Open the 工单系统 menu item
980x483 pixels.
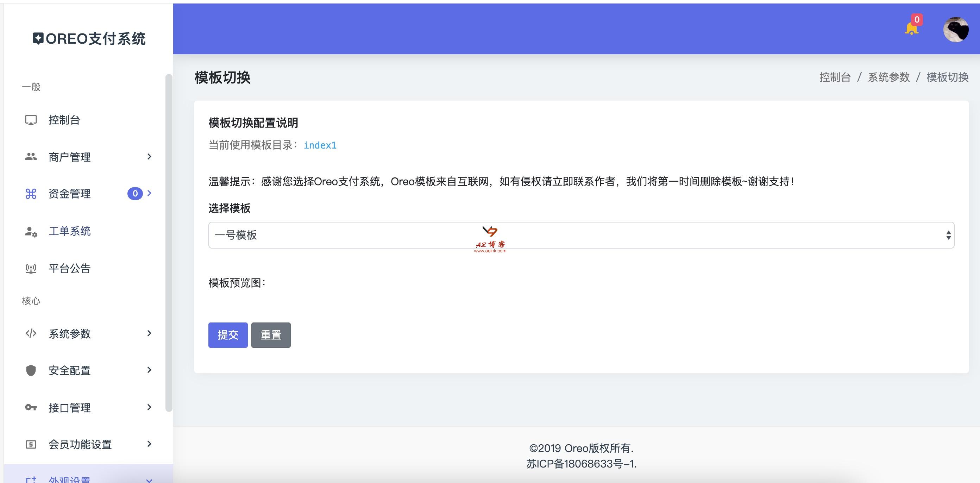(x=69, y=231)
